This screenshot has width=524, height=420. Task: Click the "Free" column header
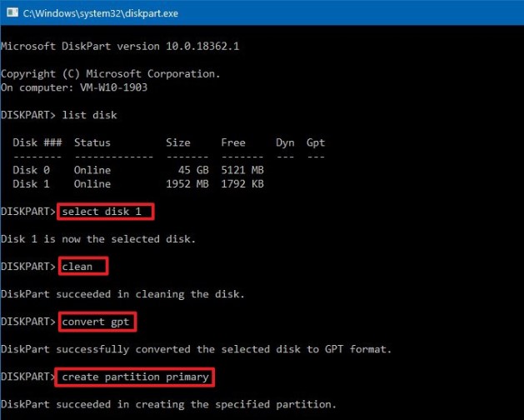[232, 142]
